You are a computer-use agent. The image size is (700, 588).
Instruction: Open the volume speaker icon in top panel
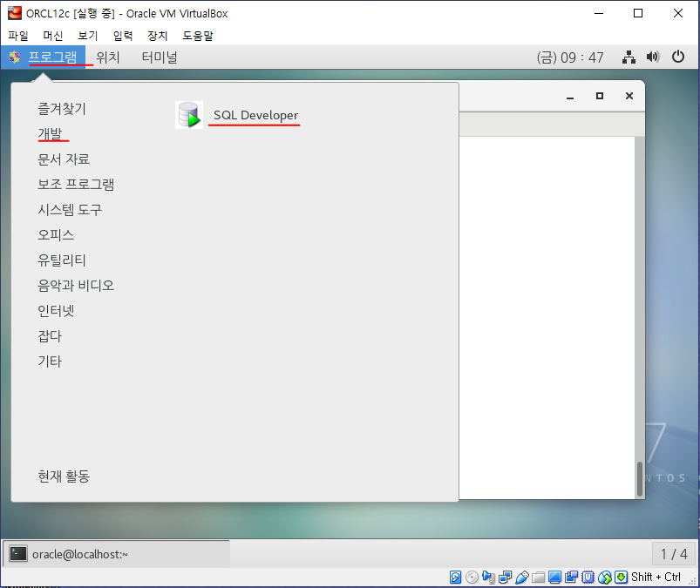tap(653, 57)
